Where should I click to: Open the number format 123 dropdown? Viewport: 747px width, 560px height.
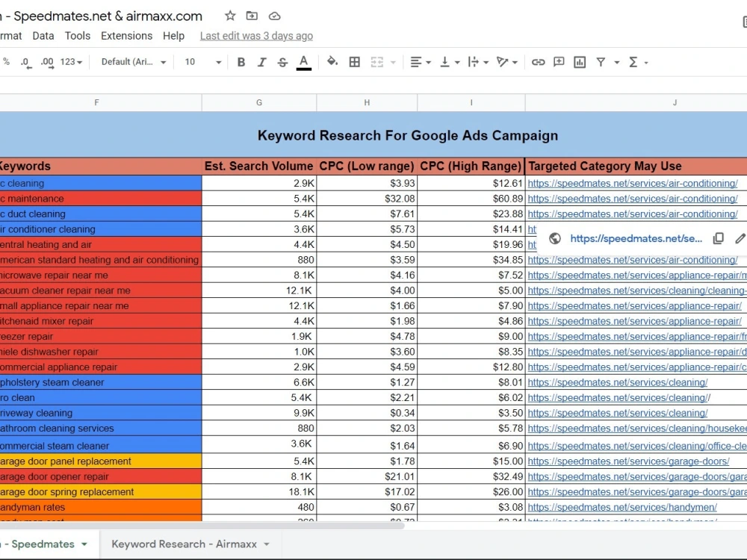coord(71,62)
